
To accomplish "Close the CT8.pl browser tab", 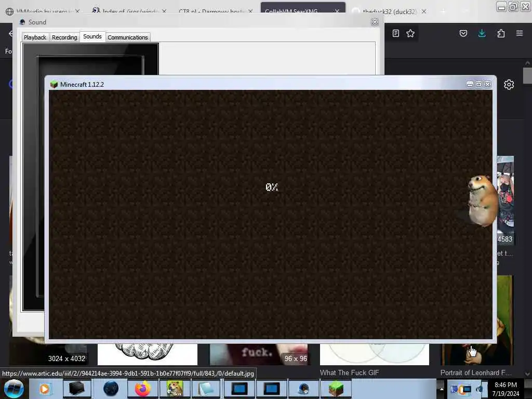I will [250, 11].
